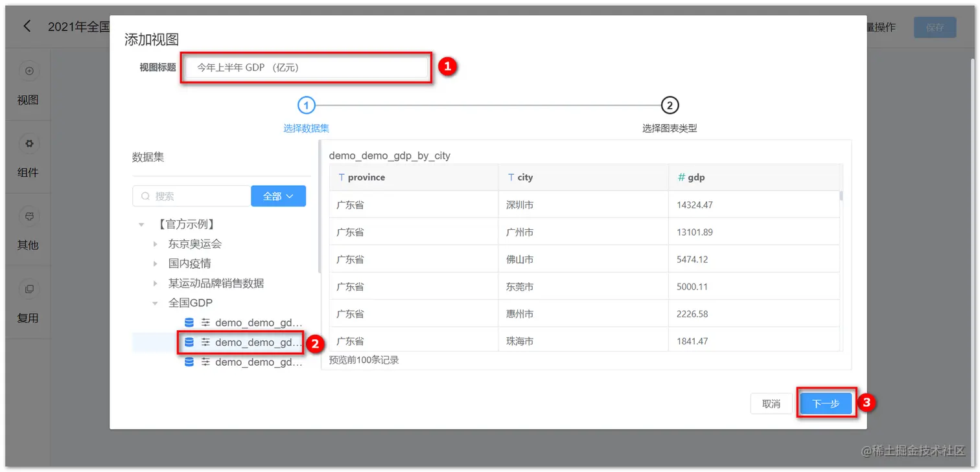Screen dimensions: 980x472
Task: Collapse the 【官方示例】 folder arrow
Action: (141, 225)
